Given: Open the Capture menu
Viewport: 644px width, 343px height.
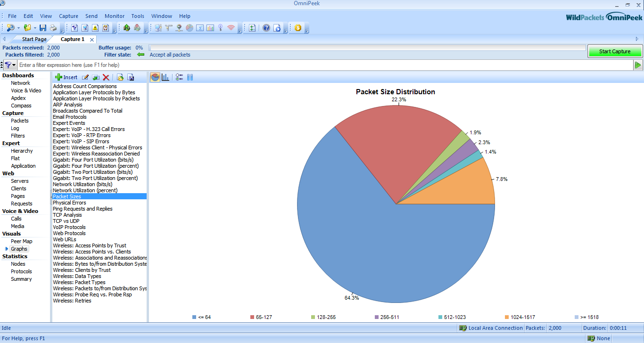Looking at the screenshot, I should [x=68, y=16].
